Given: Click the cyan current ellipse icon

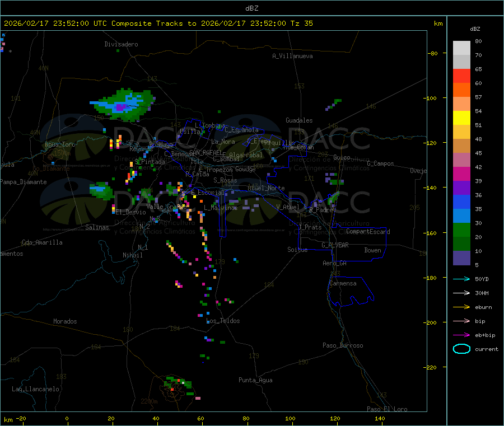Looking at the screenshot, I should (461, 349).
